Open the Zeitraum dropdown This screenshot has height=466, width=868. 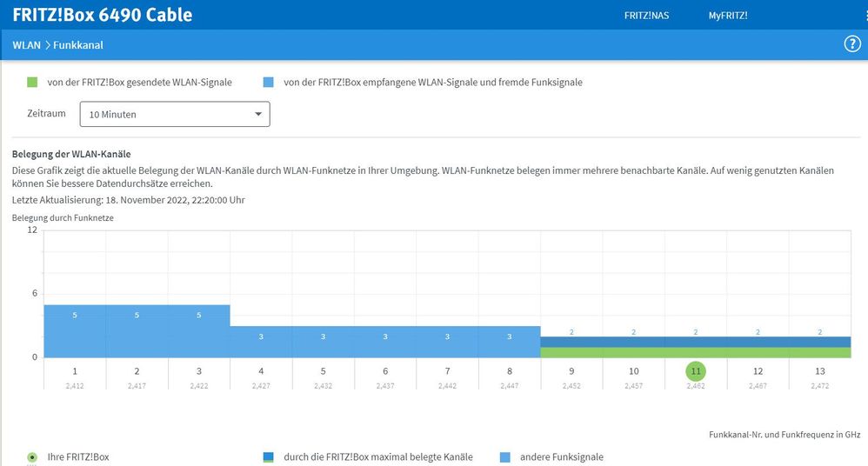click(x=174, y=114)
